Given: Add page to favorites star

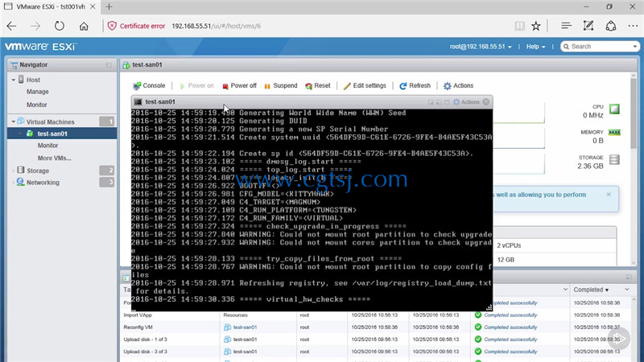Looking at the screenshot, I should 536,26.
